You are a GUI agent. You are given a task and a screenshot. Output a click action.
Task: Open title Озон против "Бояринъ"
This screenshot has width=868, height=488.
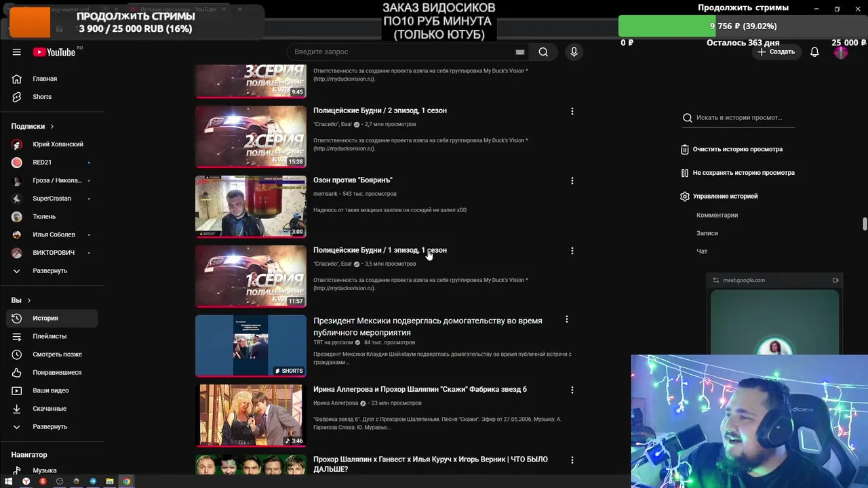353,180
